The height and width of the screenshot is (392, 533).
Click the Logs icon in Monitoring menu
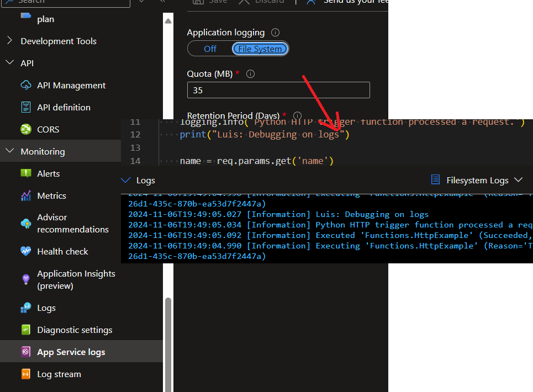(x=26, y=308)
